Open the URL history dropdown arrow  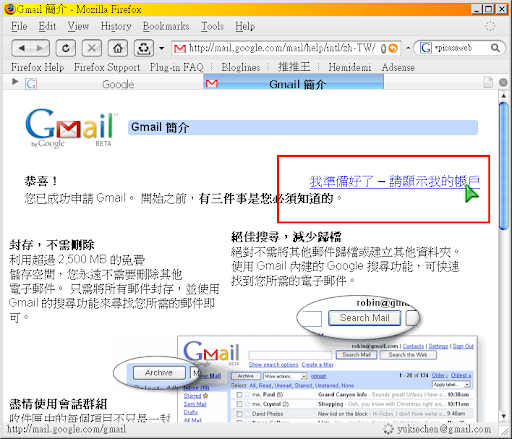[408, 48]
